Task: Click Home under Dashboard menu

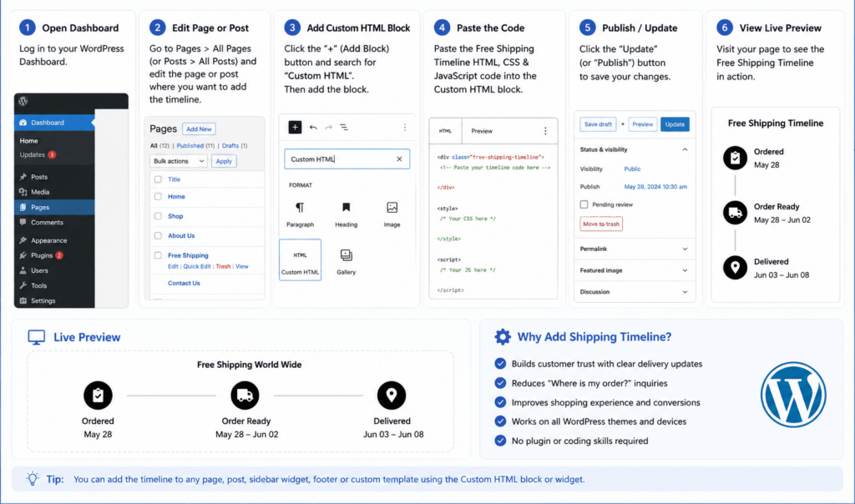Action: coord(29,140)
